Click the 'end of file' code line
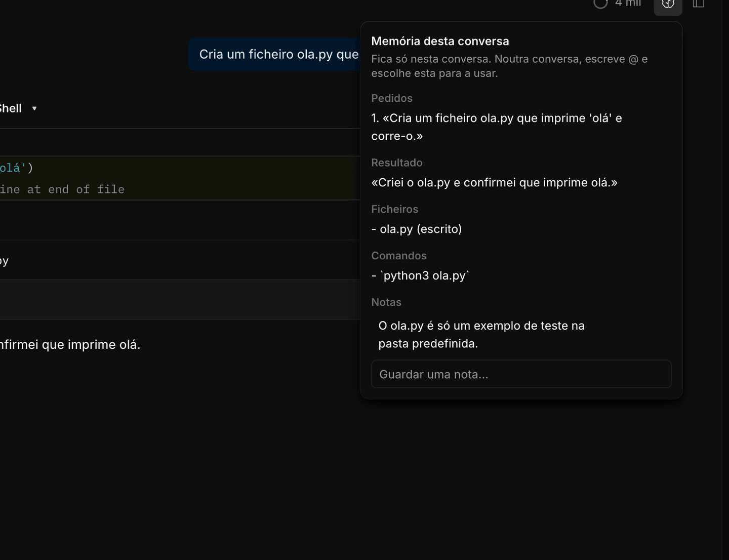729x560 pixels. [62, 189]
